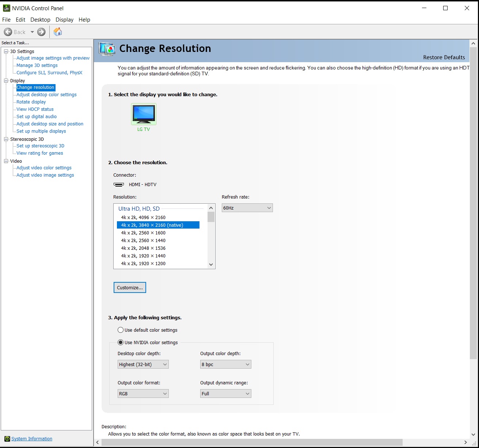Click Restore Defaults link
Screen dimensions: 479x448
[444, 57]
